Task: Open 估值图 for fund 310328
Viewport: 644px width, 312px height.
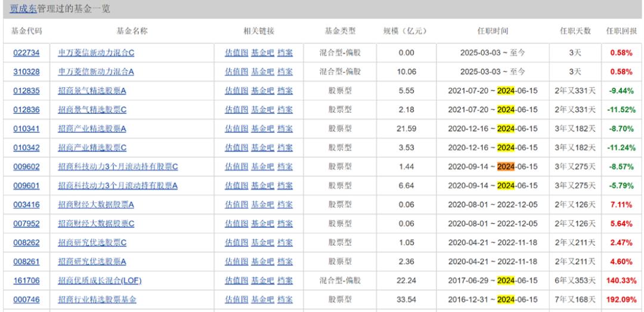Action: [237, 72]
